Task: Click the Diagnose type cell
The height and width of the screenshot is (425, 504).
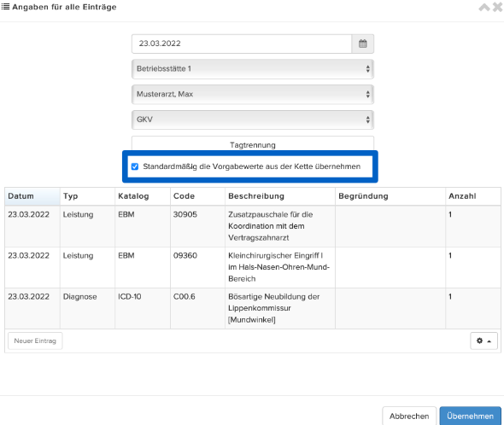Action: coord(87,308)
